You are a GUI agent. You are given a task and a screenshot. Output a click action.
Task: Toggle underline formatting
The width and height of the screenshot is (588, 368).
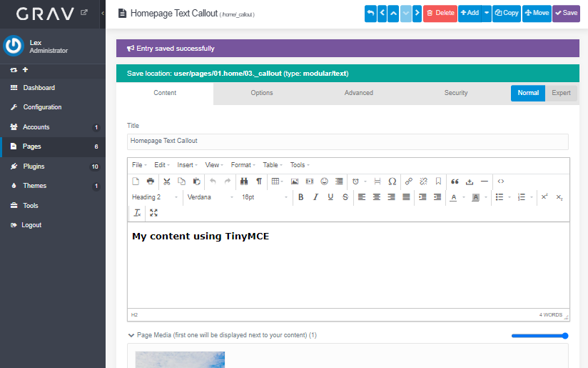click(330, 197)
